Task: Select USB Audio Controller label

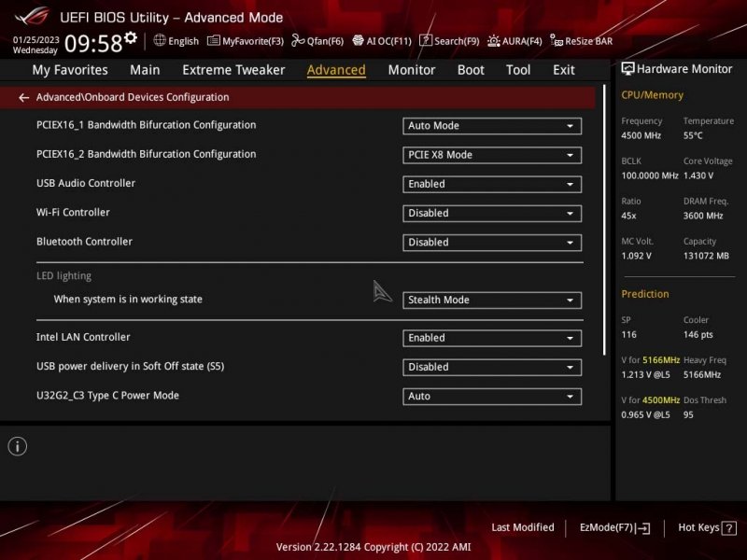Action: coord(86,183)
